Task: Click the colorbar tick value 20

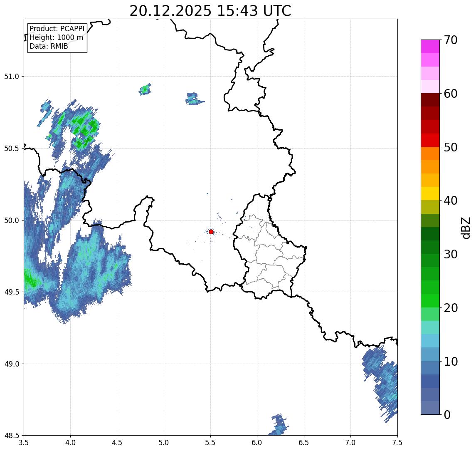Action: point(450,308)
